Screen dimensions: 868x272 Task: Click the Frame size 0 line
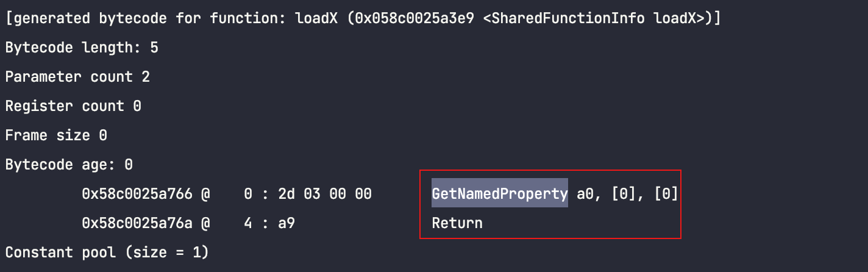(x=56, y=135)
